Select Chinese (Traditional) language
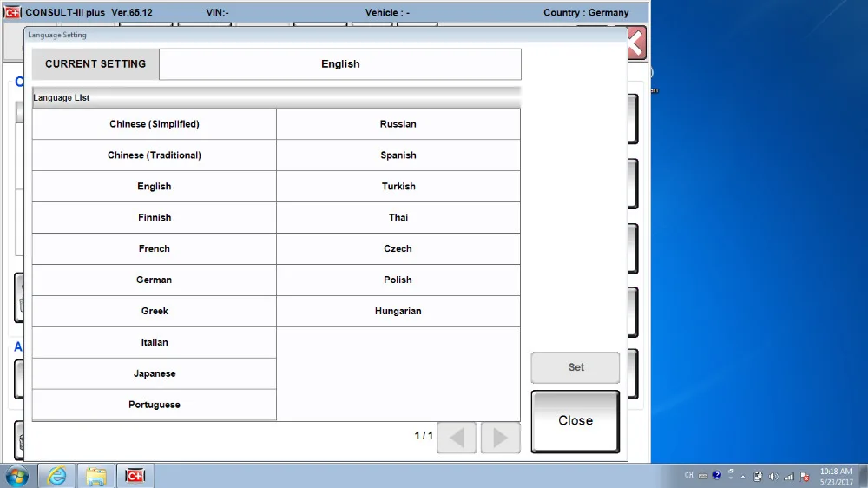 154,155
